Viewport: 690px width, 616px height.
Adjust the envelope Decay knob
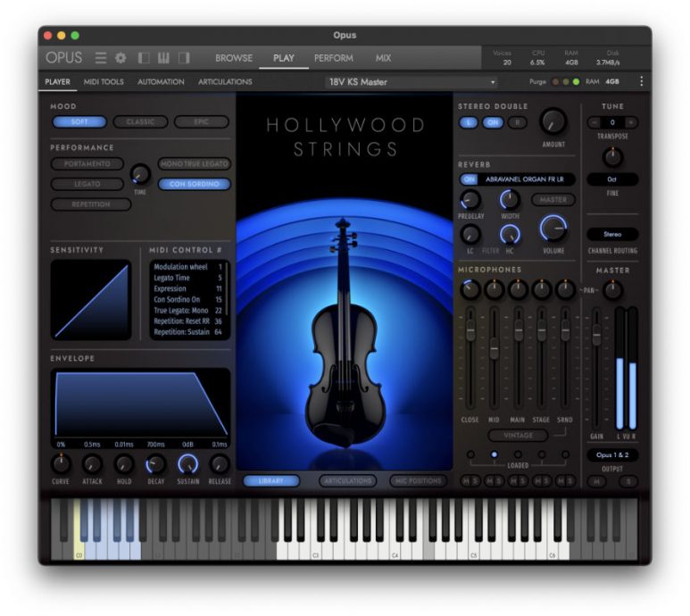click(156, 463)
